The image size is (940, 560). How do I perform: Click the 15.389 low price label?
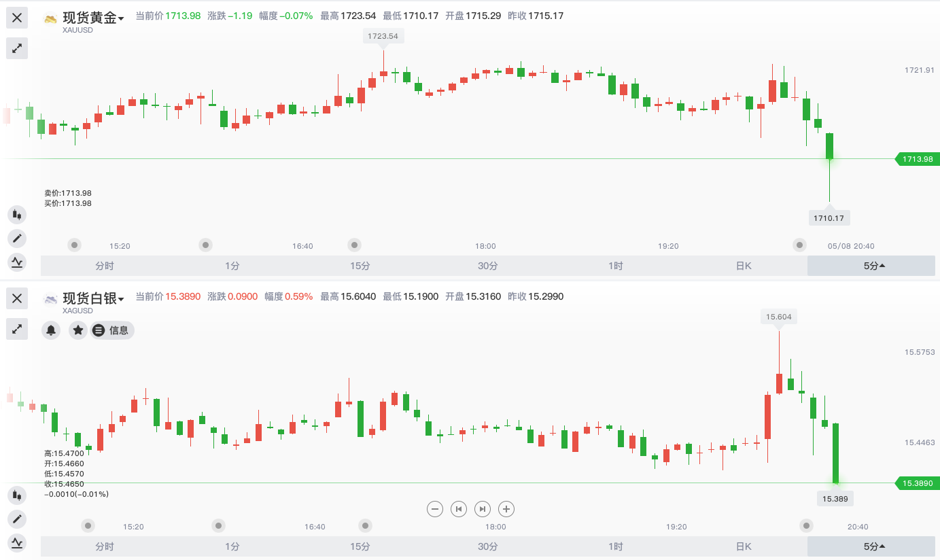click(x=835, y=499)
